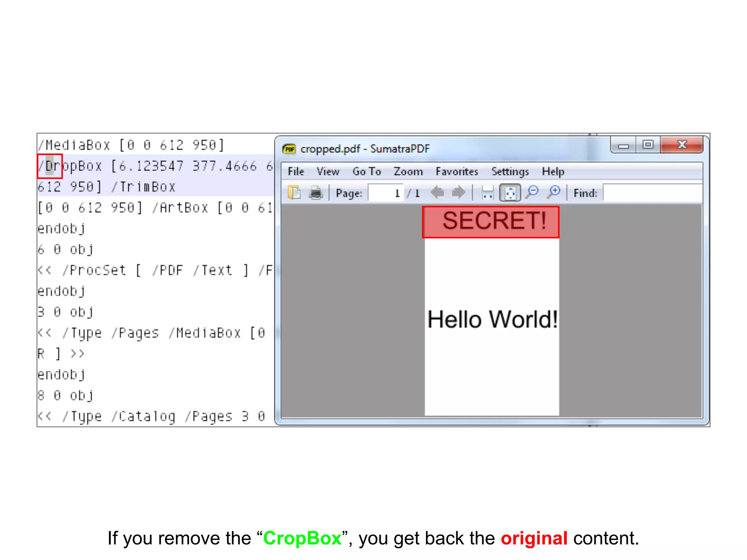Image resolution: width=747 pixels, height=560 pixels.
Task: Click the '6 0 obj' line
Action: click(x=66, y=249)
